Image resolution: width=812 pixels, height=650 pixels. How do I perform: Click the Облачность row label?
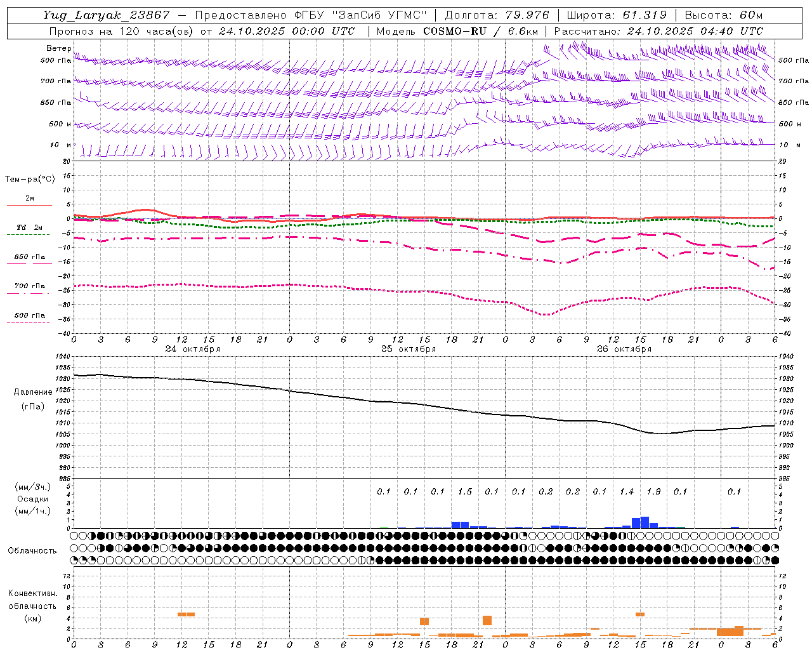point(32,551)
